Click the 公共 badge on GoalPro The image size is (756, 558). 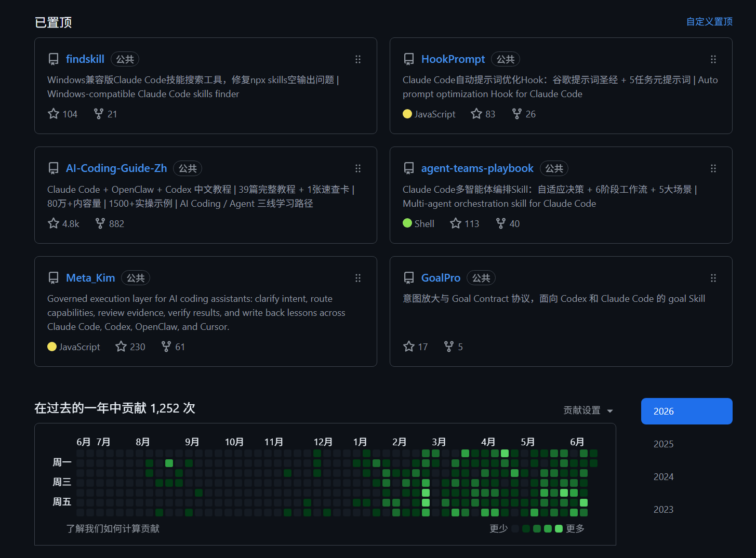click(481, 278)
